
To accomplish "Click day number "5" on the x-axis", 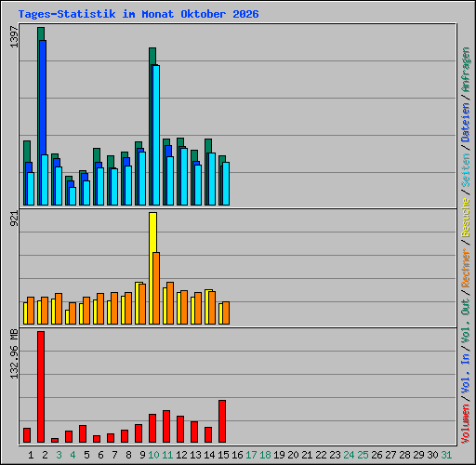I will point(86,455).
